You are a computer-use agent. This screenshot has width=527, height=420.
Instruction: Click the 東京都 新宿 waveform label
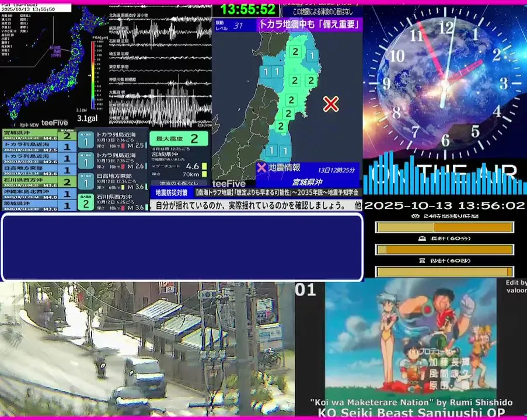pos(119,67)
